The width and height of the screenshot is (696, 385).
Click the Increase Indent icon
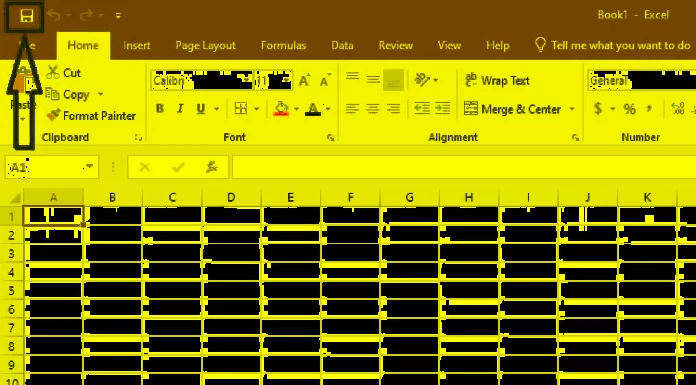coord(443,109)
